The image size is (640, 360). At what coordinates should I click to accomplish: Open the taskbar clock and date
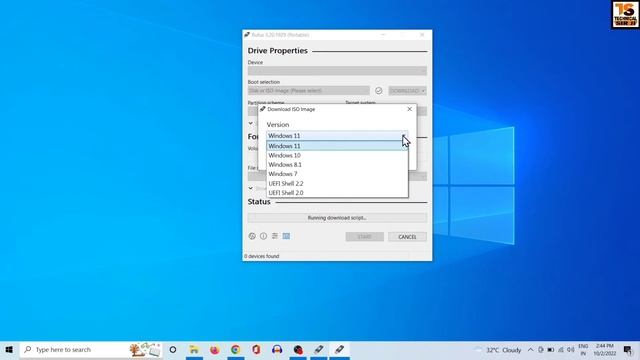[604, 350]
